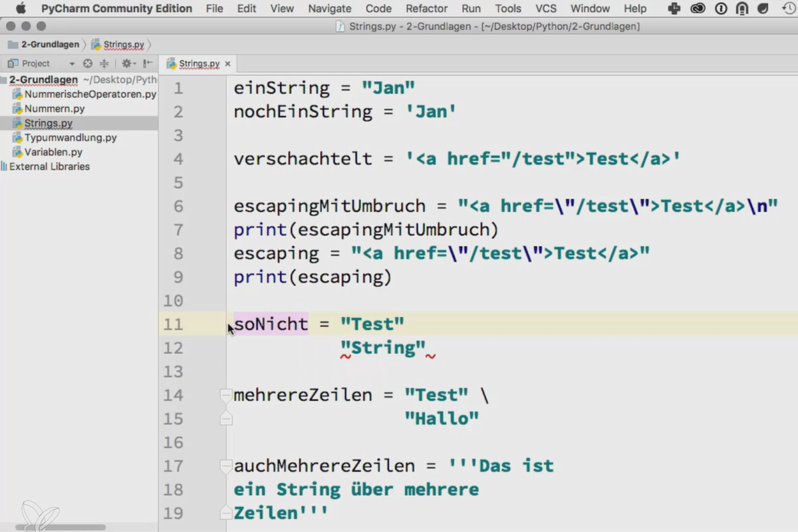Open the Project view dropdown
The height and width of the screenshot is (532, 798).
(x=72, y=64)
